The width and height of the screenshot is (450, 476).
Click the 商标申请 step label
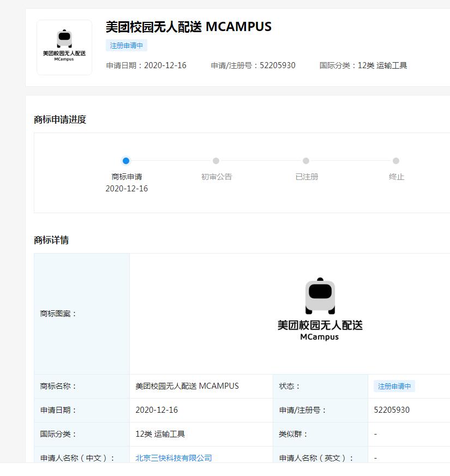tap(127, 177)
